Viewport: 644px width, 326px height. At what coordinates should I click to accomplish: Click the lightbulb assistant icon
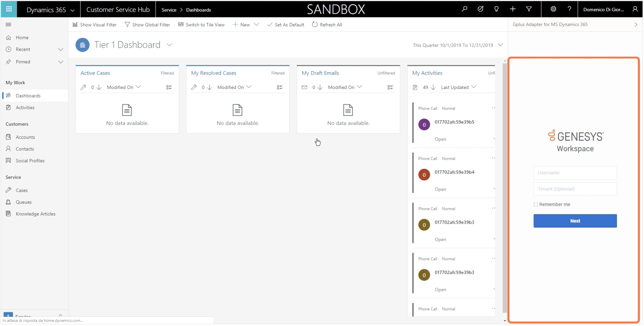click(496, 9)
